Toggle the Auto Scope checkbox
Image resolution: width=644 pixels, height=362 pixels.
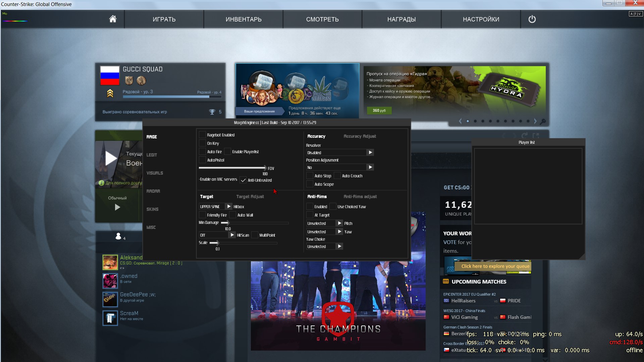[x=310, y=184]
